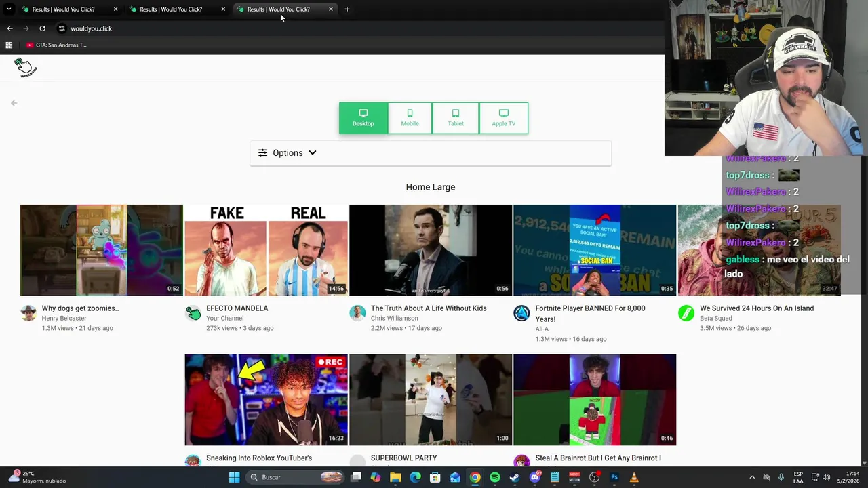Open the Chrome apps grid icon
The width and height of the screenshot is (868, 488).
coord(9,45)
